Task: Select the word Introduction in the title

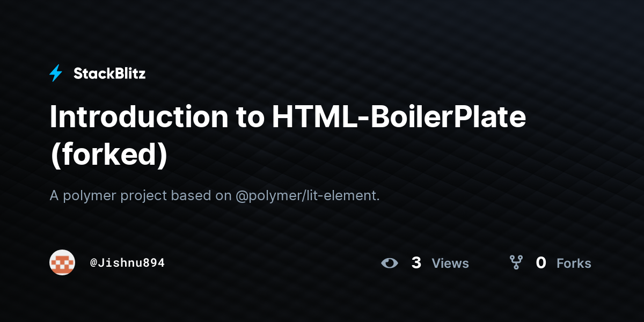Action: (139, 116)
